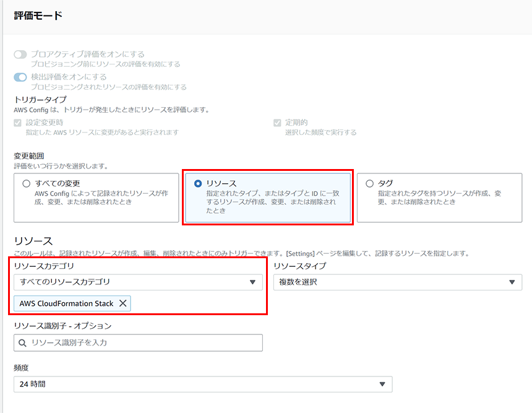Select the タグ radio option

coord(369,184)
